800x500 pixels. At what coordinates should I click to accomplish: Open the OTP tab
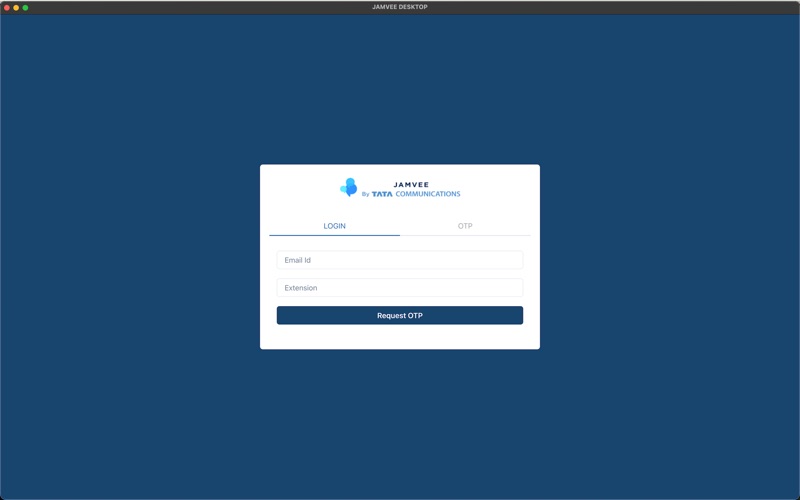[465, 226]
